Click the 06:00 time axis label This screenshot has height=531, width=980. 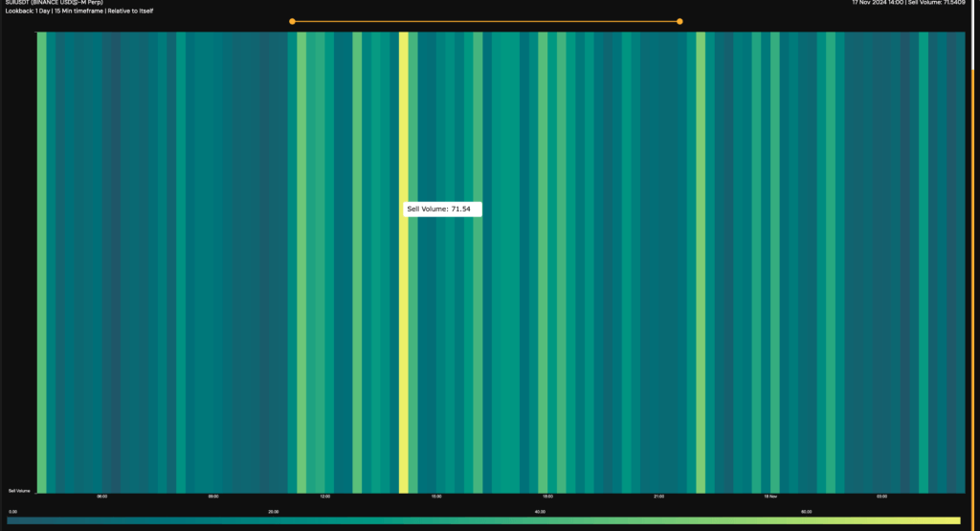(101, 497)
